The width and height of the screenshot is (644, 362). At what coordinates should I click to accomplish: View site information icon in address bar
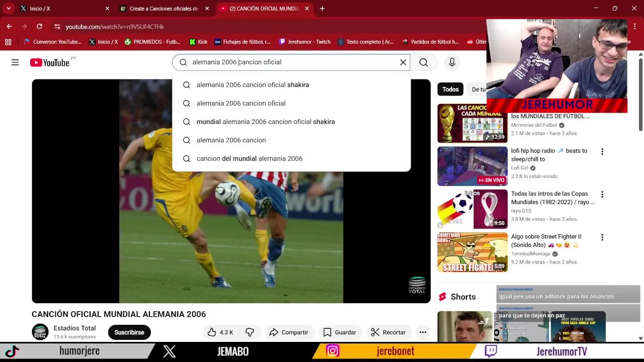coord(57,27)
